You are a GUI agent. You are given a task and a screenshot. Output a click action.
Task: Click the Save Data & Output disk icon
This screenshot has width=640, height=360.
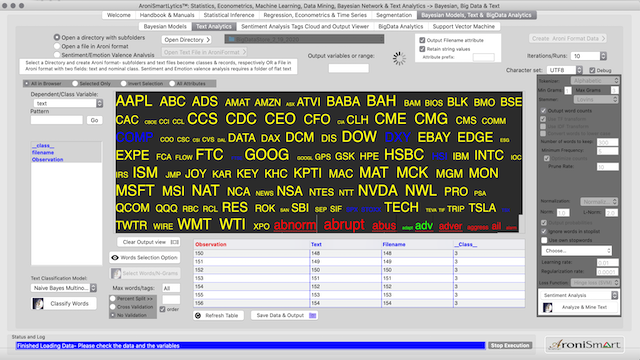point(313,315)
